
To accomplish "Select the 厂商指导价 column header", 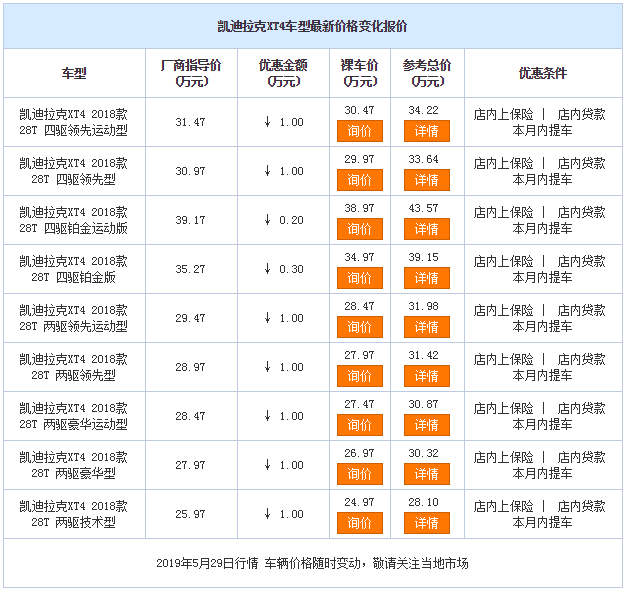I will point(191,73).
